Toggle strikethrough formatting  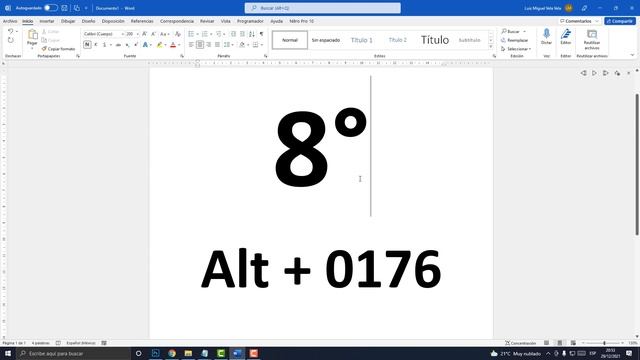click(118, 45)
